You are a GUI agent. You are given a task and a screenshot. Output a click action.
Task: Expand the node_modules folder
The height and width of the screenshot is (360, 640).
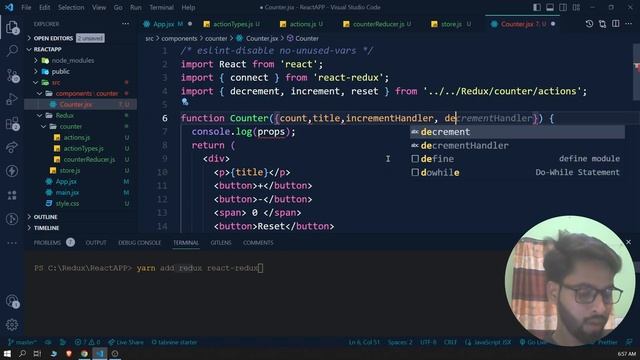[73, 60]
